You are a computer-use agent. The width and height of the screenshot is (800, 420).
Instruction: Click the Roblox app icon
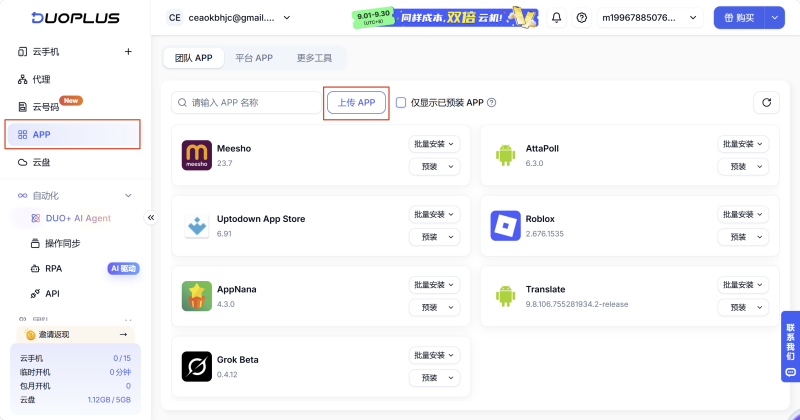(x=505, y=226)
